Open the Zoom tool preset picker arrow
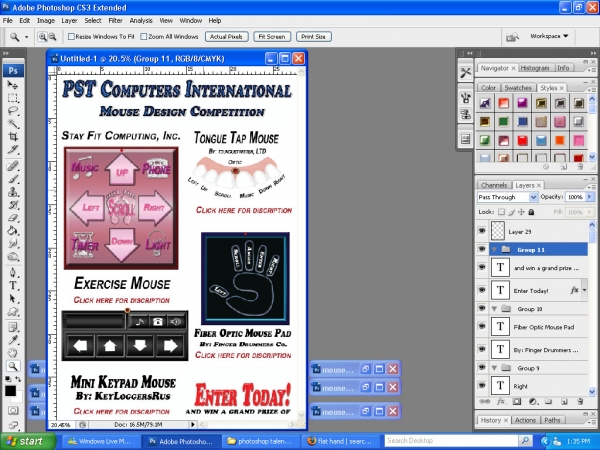Image resolution: width=600 pixels, height=450 pixels. (26, 37)
